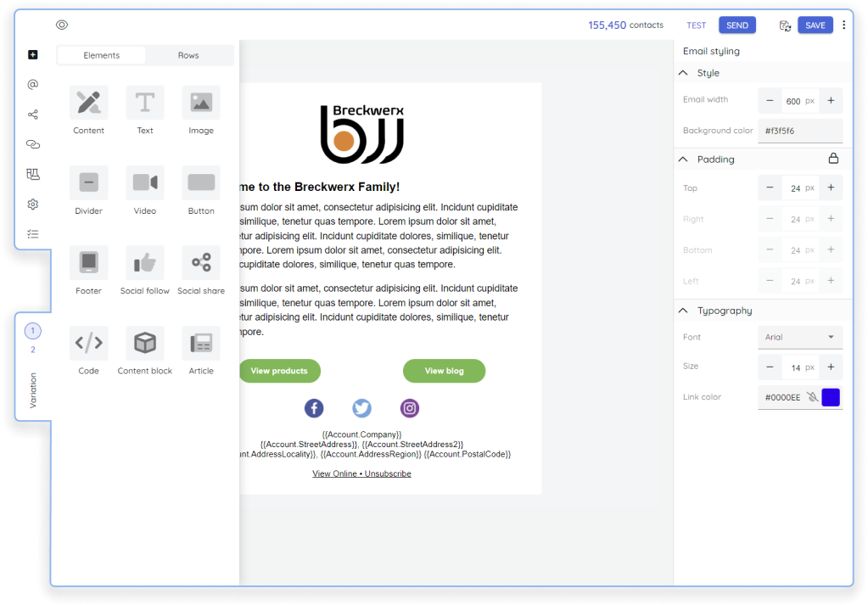Edit the Link color hex field

pos(782,397)
